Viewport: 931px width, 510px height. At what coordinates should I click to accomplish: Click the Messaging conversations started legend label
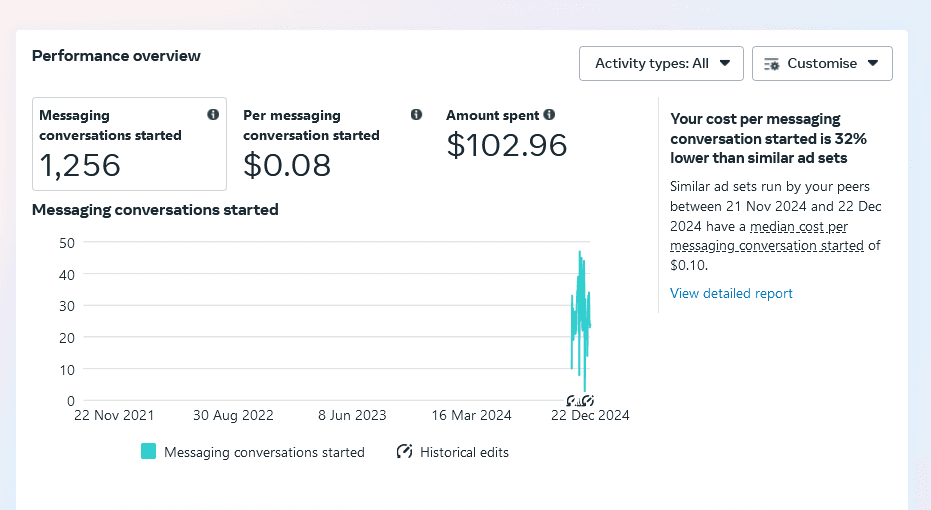(264, 452)
